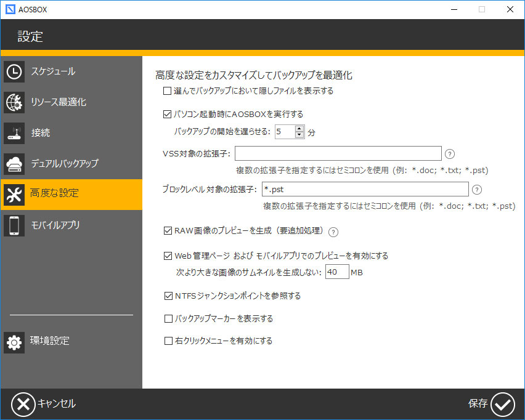Image resolution: width=525 pixels, height=420 pixels.
Task: Click the AOSBOX logo in title bar
Action: click(x=10, y=9)
